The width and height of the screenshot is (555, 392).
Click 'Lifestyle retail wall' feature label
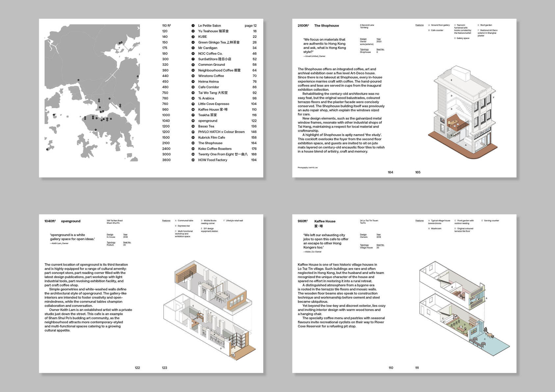234,221
